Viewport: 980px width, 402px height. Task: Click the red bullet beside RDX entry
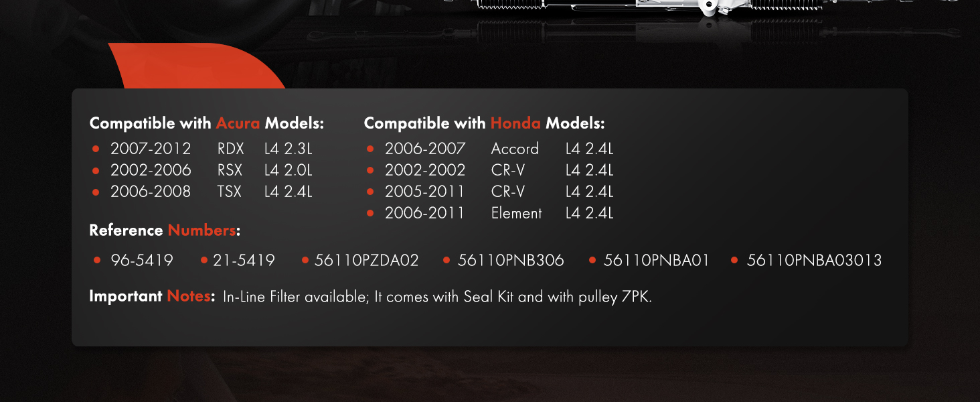coord(96,149)
